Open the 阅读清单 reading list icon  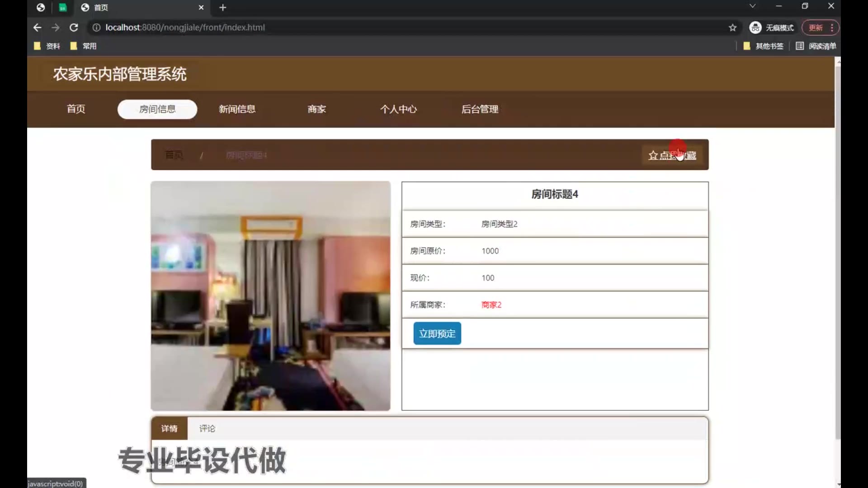800,46
